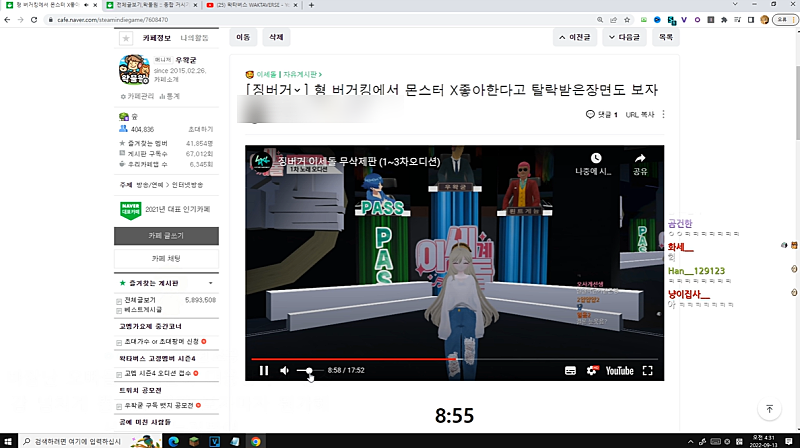The width and height of the screenshot is (800, 448).
Task: Open the video settings gear
Action: click(592, 370)
